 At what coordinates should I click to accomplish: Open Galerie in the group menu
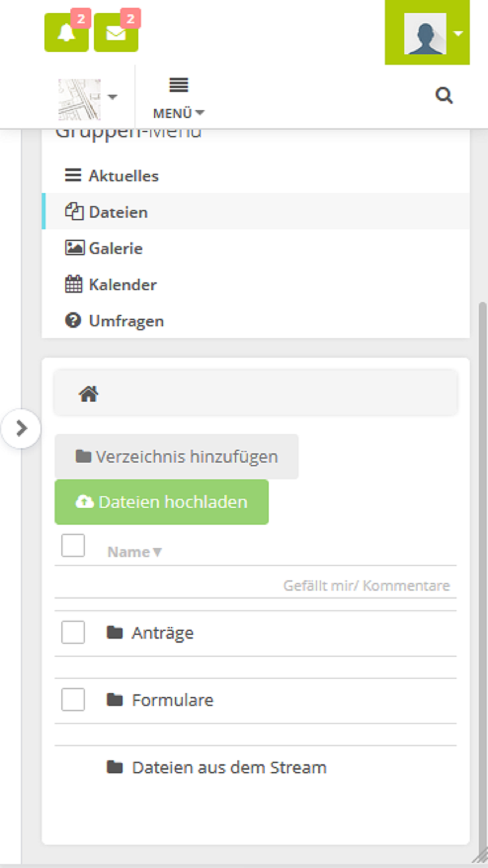click(x=256, y=248)
